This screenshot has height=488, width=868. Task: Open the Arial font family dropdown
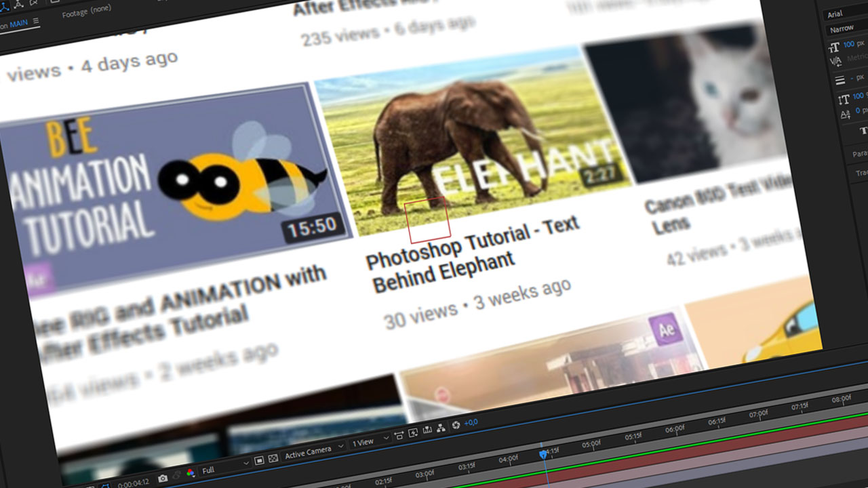pos(846,14)
